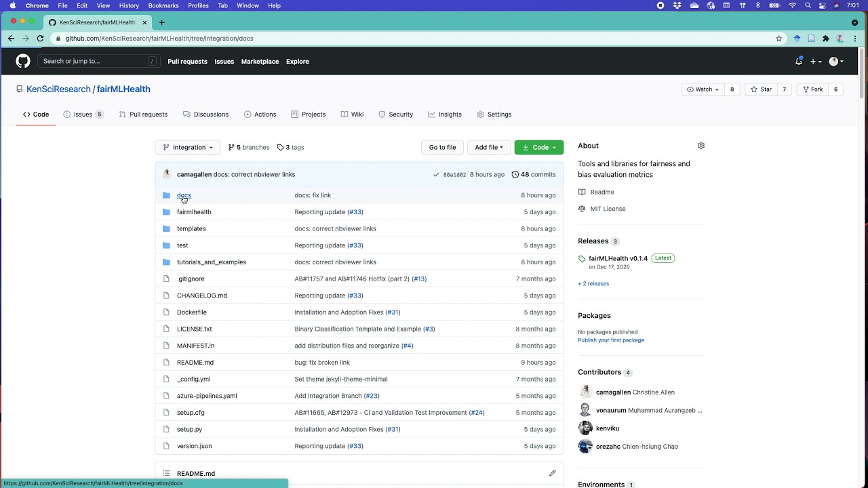Open the create new plus dropdown
The width and height of the screenshot is (868, 488).
816,61
